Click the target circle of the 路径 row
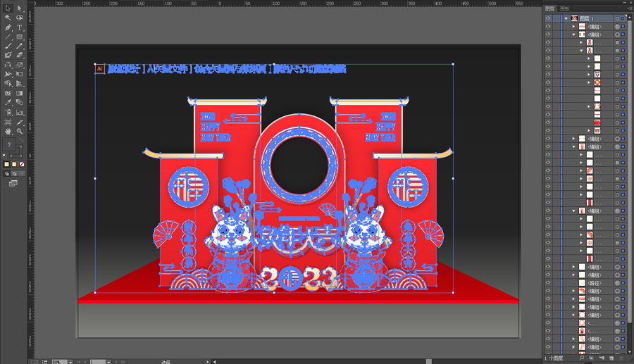 617,283
